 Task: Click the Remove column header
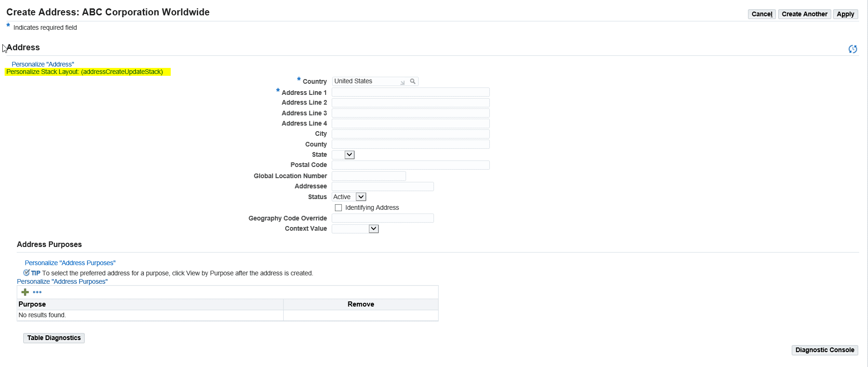click(361, 304)
